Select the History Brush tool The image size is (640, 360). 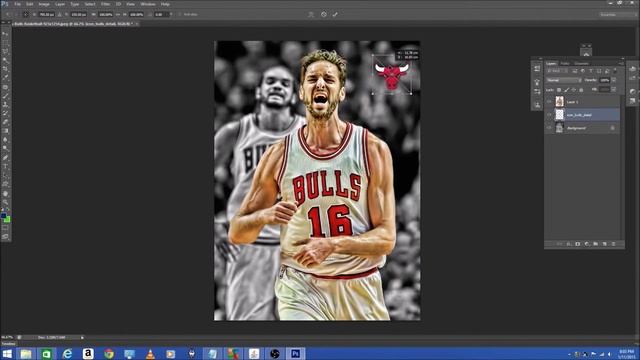[x=6, y=113]
